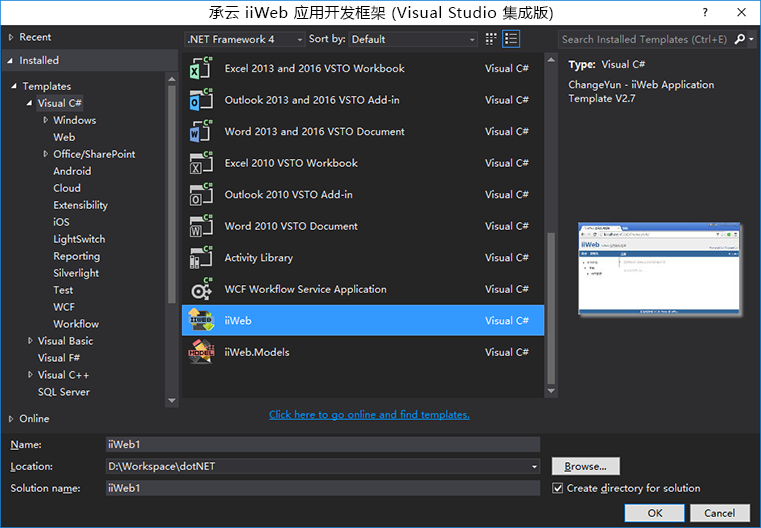Select the Test template category
Image resolution: width=761 pixels, height=528 pixels.
[63, 290]
